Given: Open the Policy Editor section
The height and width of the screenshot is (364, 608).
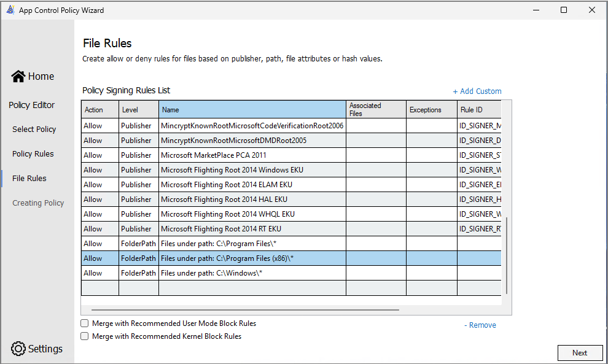Looking at the screenshot, I should pos(32,105).
